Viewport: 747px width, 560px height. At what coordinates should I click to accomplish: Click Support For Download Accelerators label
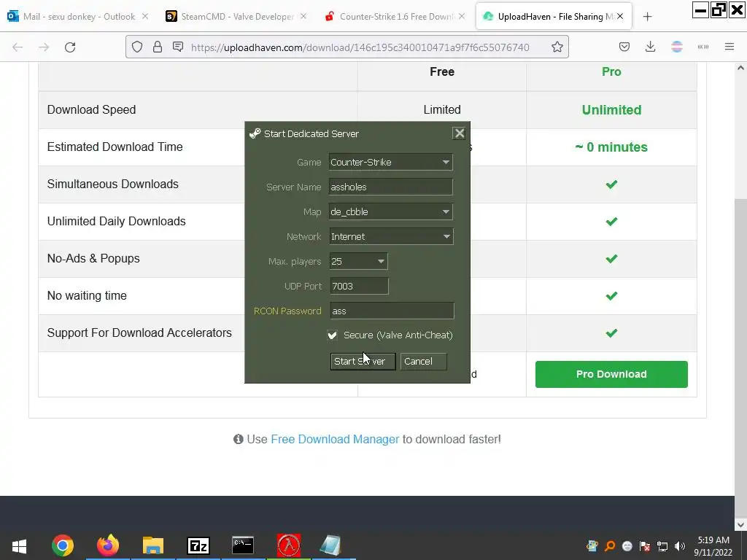click(x=139, y=332)
